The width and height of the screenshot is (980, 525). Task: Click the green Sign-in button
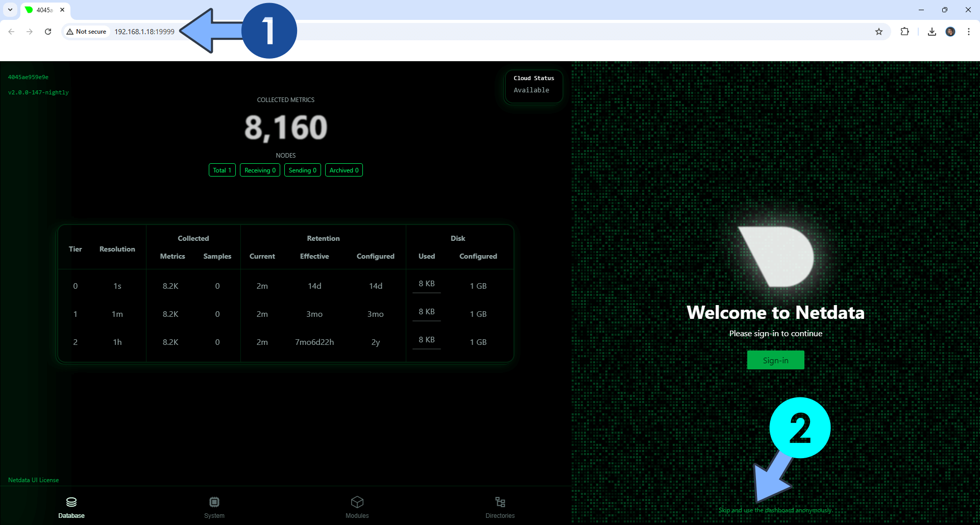point(775,360)
